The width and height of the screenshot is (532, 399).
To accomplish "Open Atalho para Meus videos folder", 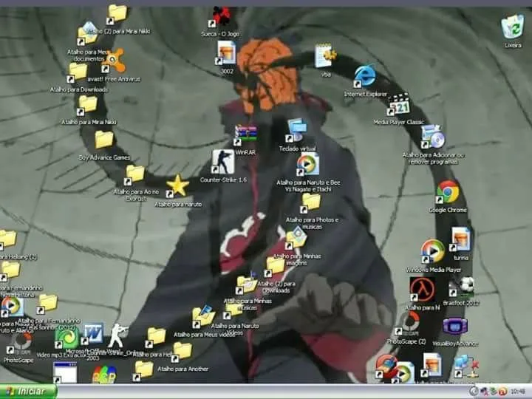I will click(x=202, y=317).
